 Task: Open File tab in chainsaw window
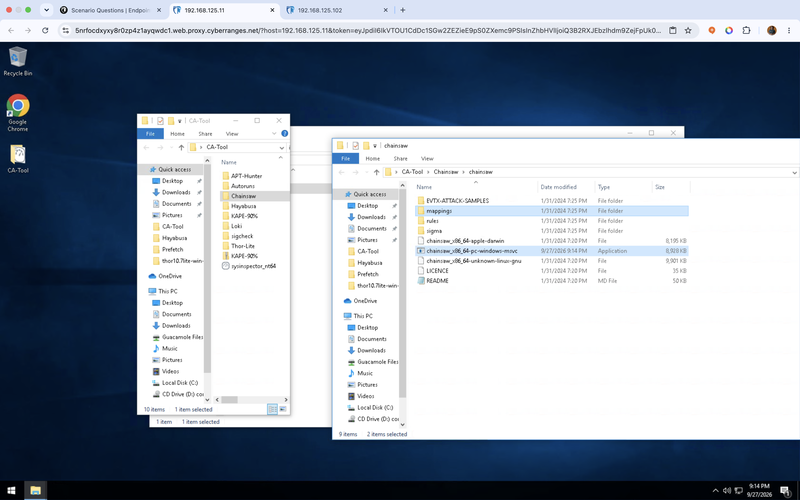pos(345,159)
